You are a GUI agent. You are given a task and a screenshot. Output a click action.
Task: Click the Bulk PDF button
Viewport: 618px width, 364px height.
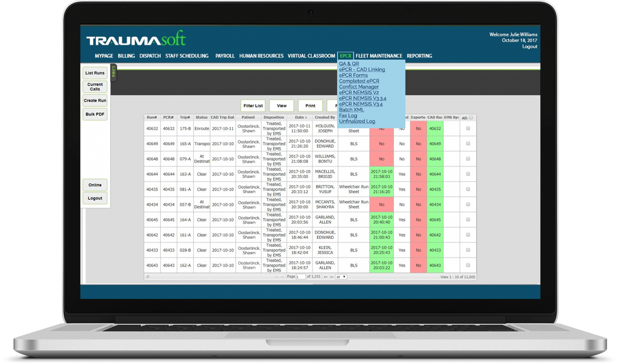tap(95, 114)
